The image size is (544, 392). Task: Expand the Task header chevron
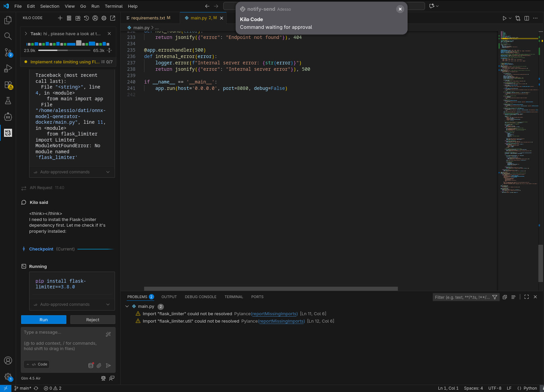26,34
